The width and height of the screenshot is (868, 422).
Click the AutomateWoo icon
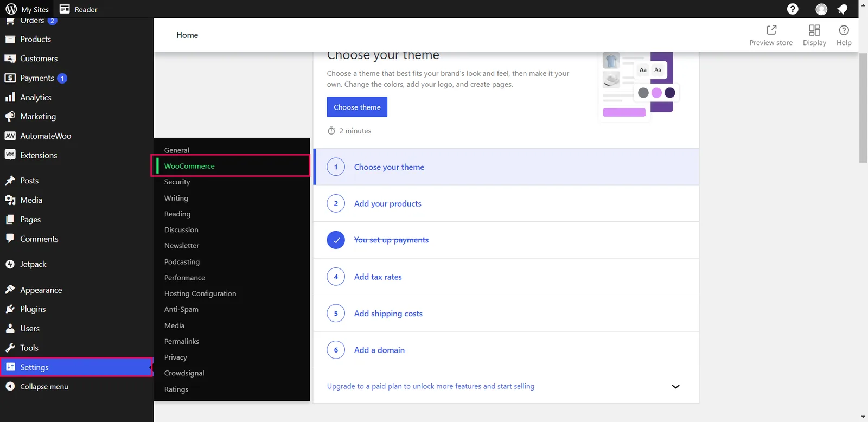click(x=10, y=136)
